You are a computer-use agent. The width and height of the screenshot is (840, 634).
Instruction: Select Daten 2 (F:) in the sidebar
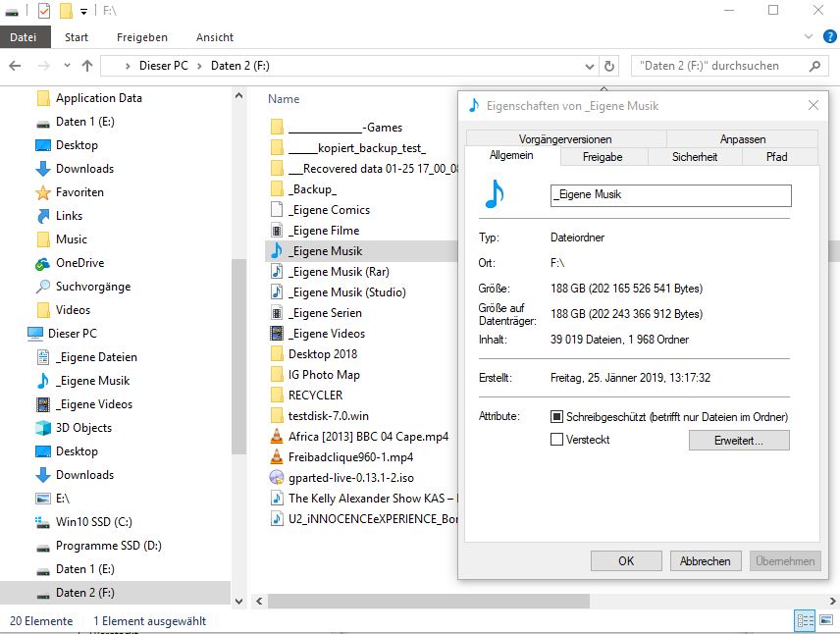(115, 593)
